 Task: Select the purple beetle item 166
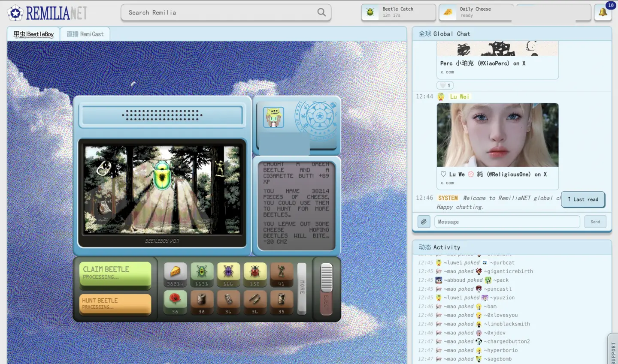tap(228, 275)
